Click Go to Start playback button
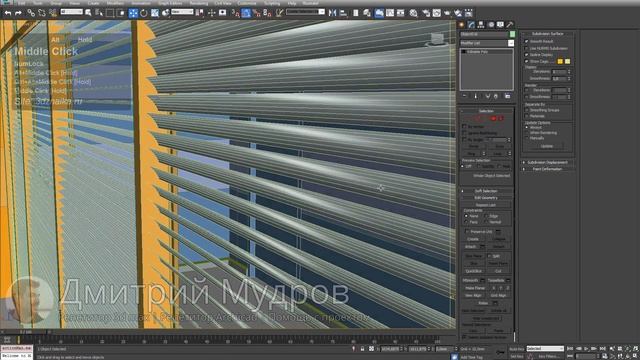This screenshot has height=360, width=640. point(570,349)
